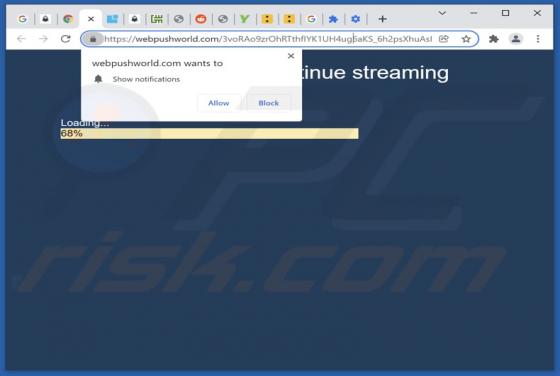560x376 pixels.
Task: Switch to the Reddit tab
Action: [201, 19]
